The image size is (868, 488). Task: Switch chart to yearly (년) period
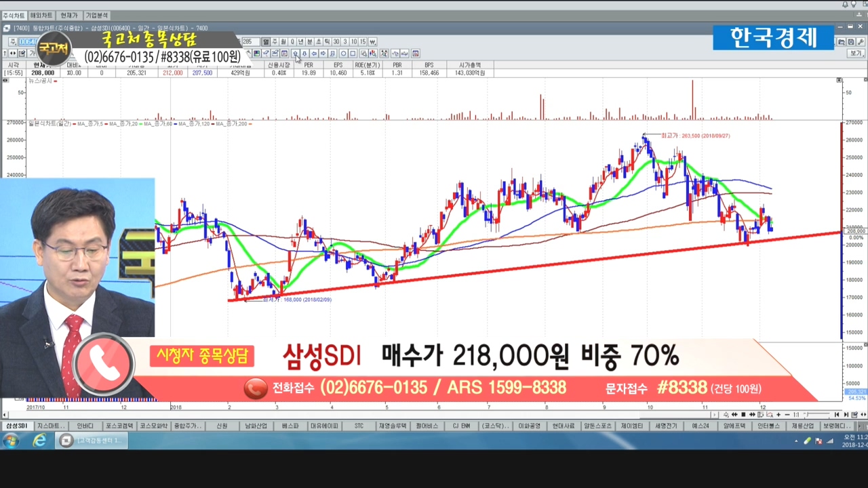(301, 42)
